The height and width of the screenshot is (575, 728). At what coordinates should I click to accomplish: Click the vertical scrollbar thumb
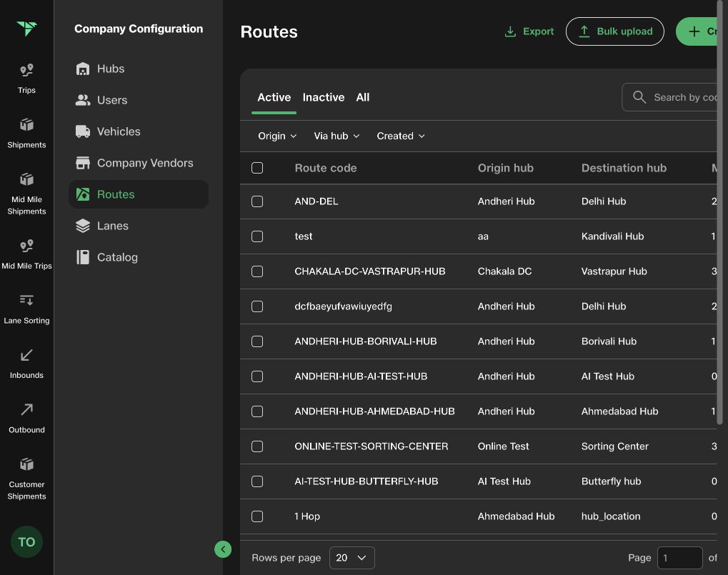coord(720,214)
